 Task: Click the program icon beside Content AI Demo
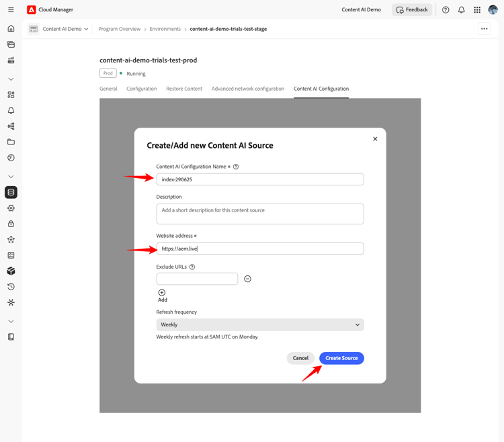click(34, 29)
